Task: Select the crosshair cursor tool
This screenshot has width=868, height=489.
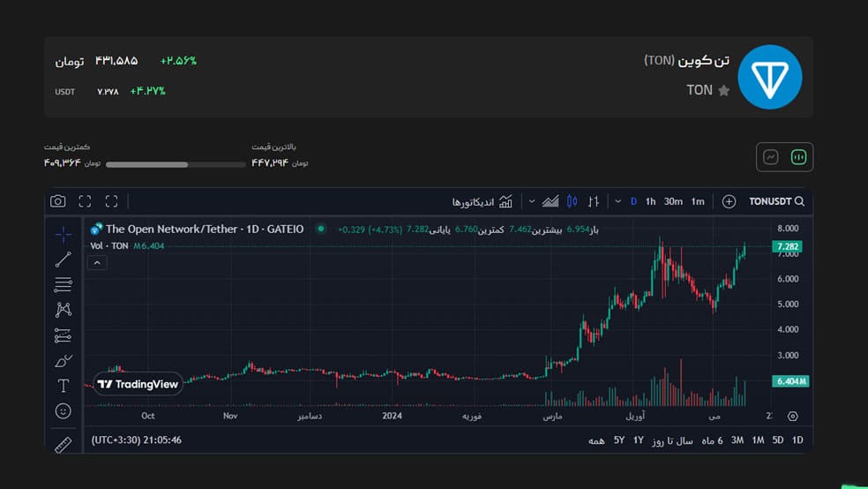Action: [x=64, y=235]
